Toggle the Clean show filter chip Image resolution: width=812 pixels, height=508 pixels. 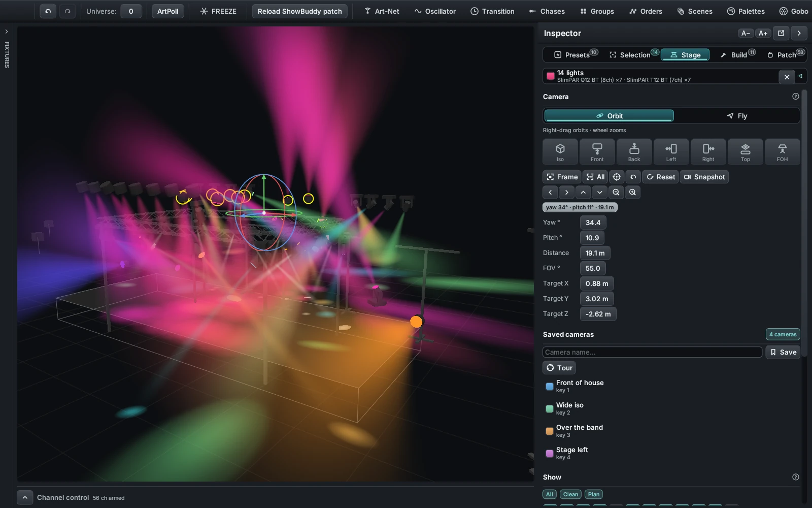point(570,494)
